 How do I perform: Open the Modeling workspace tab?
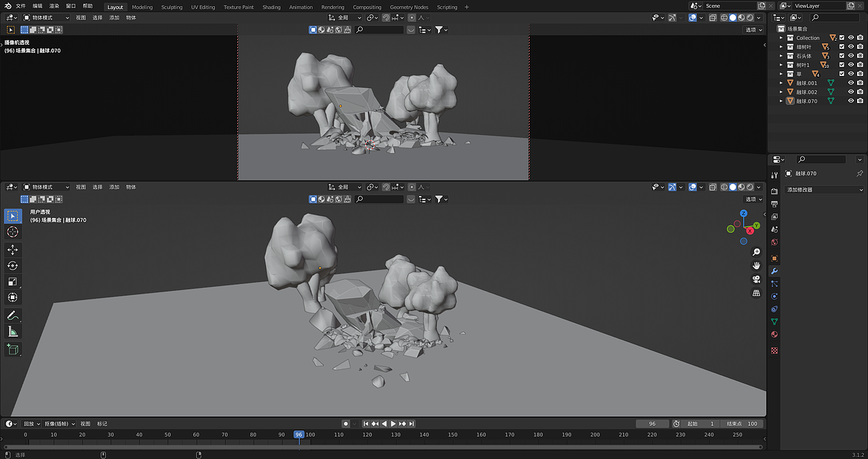[142, 7]
